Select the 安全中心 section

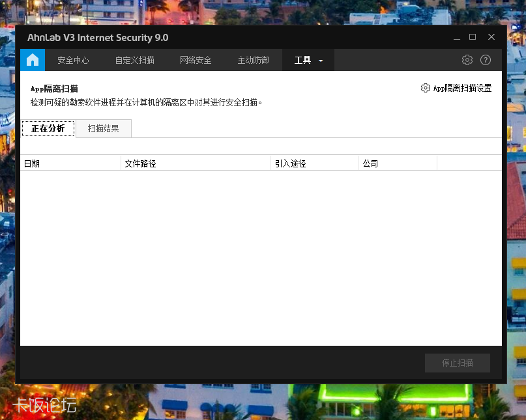click(73, 59)
